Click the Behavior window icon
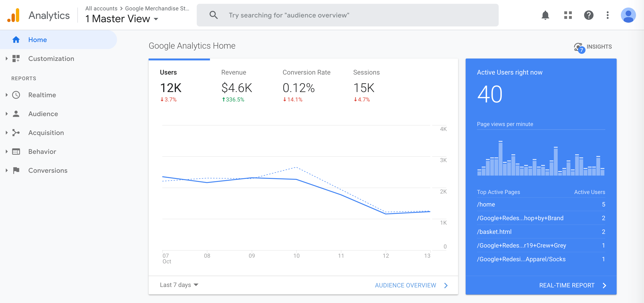644x303 pixels. (x=16, y=151)
